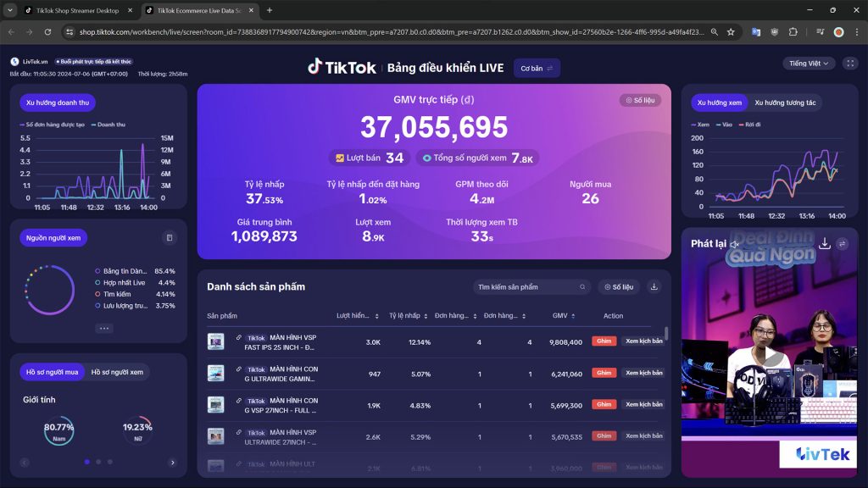Screen dimensions: 868x488
Task: Download the replay video
Action: coord(824,243)
